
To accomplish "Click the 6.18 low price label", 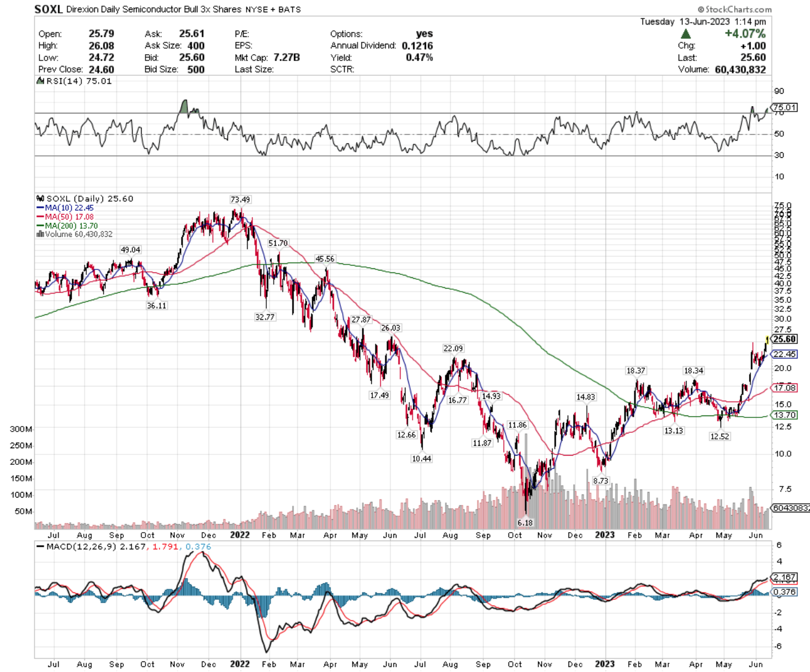I will pos(525,523).
